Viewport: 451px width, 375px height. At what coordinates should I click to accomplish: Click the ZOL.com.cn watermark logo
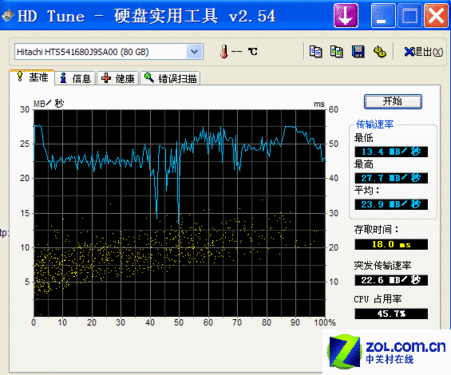[387, 352]
